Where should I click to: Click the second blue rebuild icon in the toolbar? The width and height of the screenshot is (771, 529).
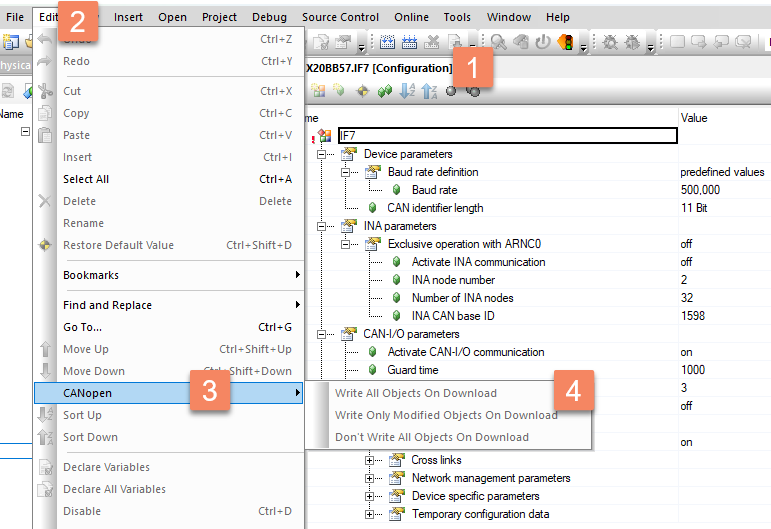tap(410, 42)
